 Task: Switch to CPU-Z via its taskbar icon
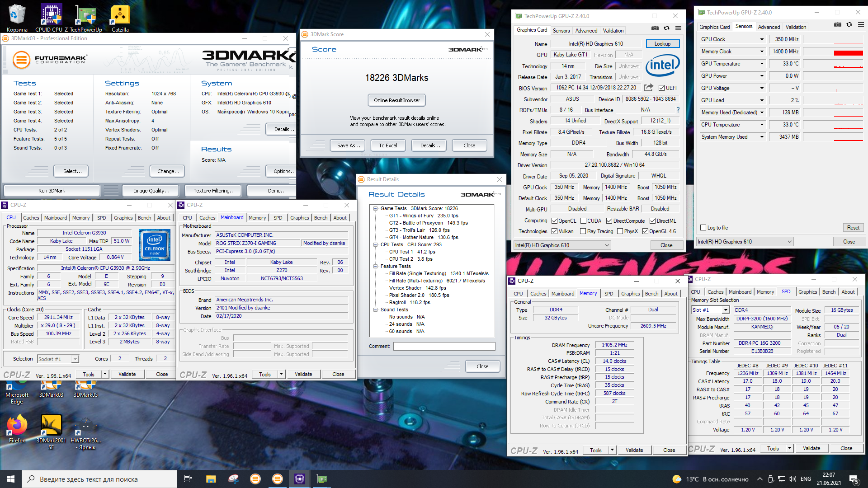click(x=299, y=479)
